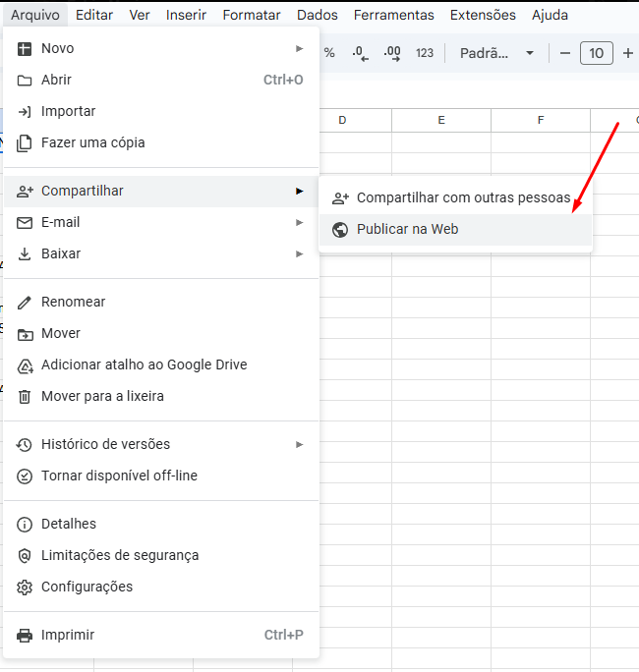Click the Mover folder-arrow icon
The height and width of the screenshot is (672, 639).
coord(25,334)
